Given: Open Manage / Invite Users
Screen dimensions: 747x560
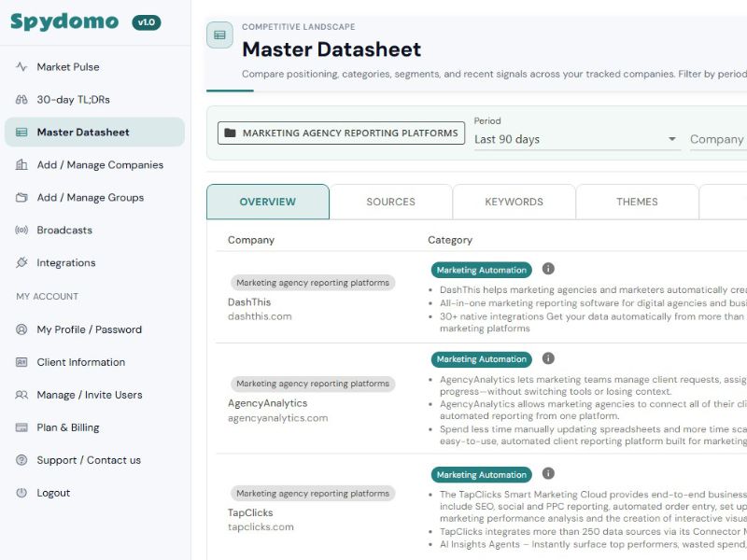Looking at the screenshot, I should 94,395.
